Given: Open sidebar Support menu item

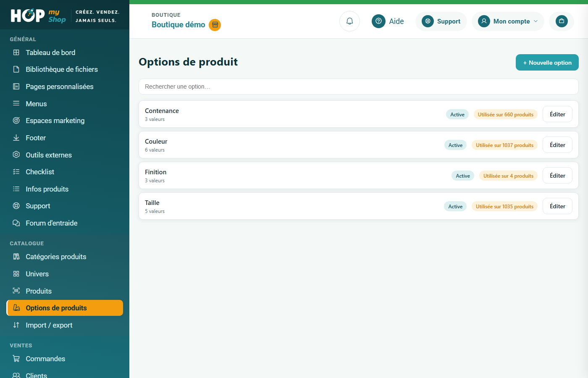Looking at the screenshot, I should click(65, 206).
